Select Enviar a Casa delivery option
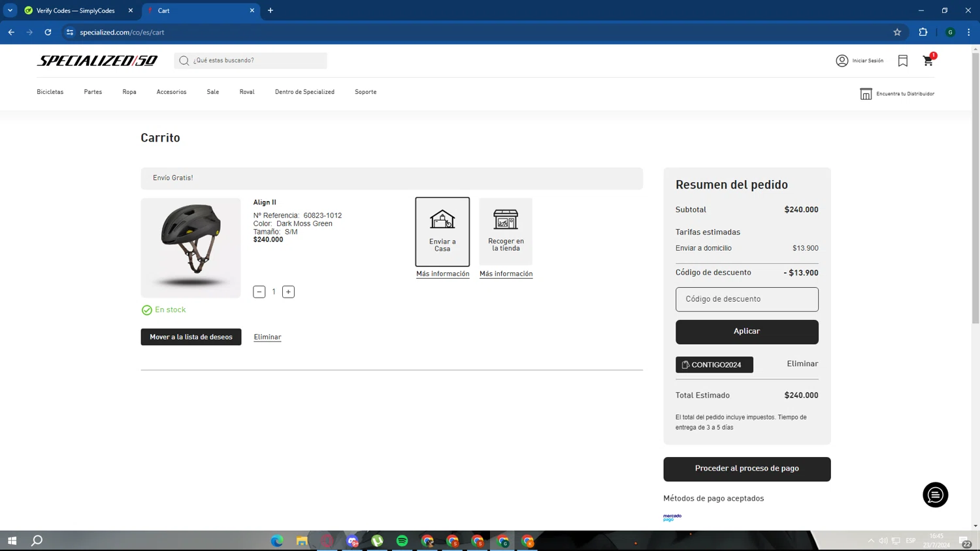Image resolution: width=980 pixels, height=551 pixels. pyautogui.click(x=442, y=232)
